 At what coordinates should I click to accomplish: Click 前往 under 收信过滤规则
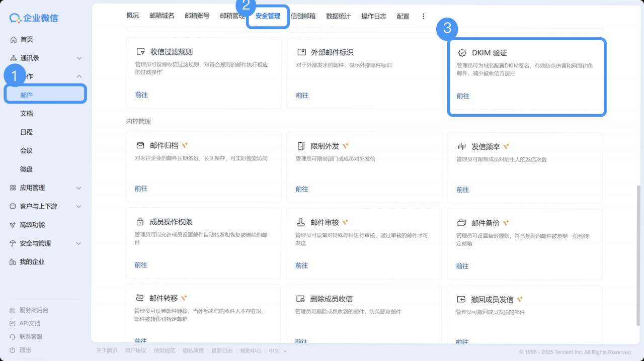(x=141, y=95)
